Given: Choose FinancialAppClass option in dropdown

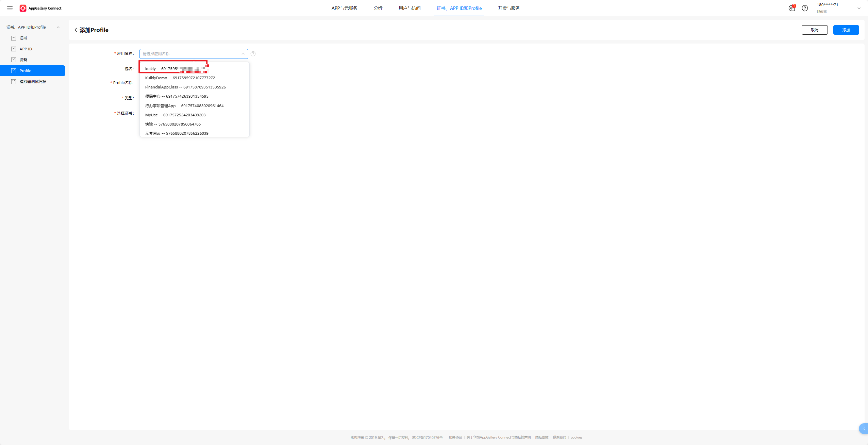Looking at the screenshot, I should [185, 87].
